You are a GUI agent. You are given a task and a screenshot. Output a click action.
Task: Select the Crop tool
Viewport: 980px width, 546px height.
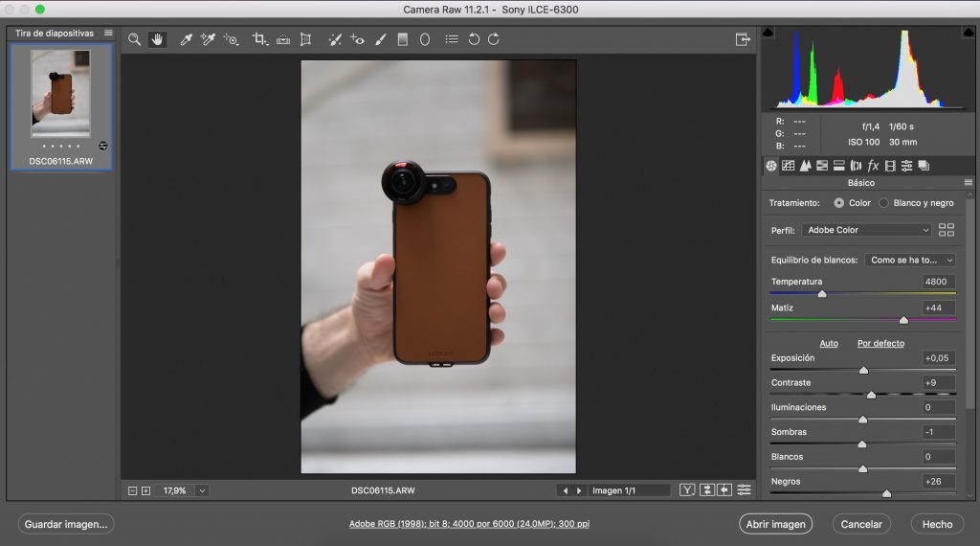click(259, 39)
